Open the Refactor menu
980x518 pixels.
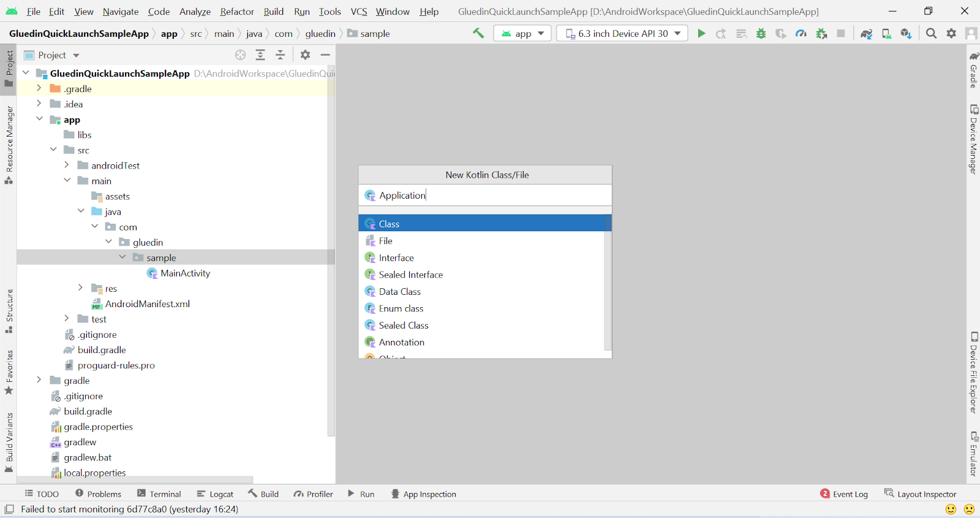click(x=237, y=12)
